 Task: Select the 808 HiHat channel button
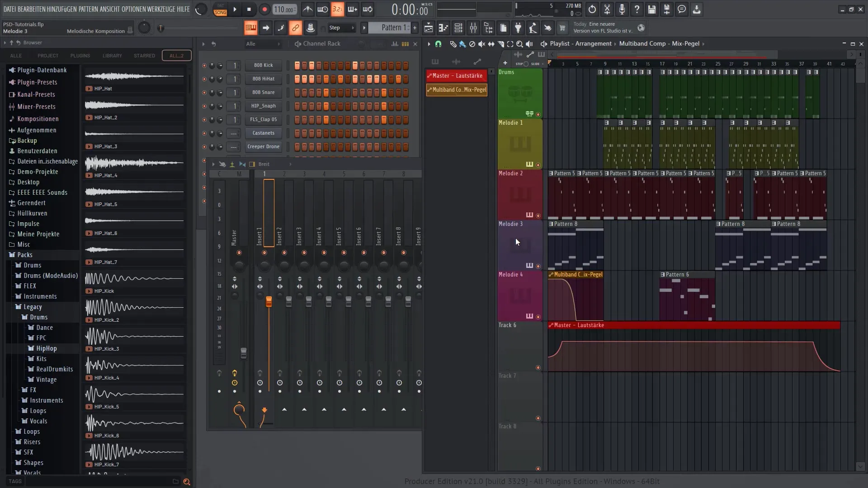click(264, 79)
